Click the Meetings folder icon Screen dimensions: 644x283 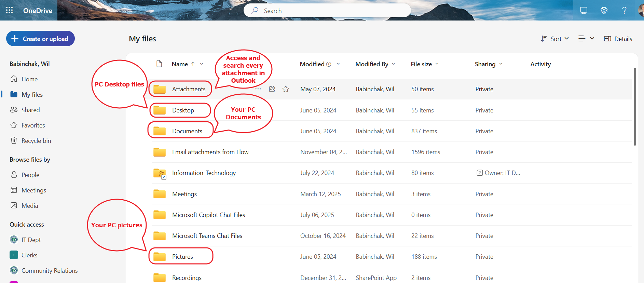(160, 194)
